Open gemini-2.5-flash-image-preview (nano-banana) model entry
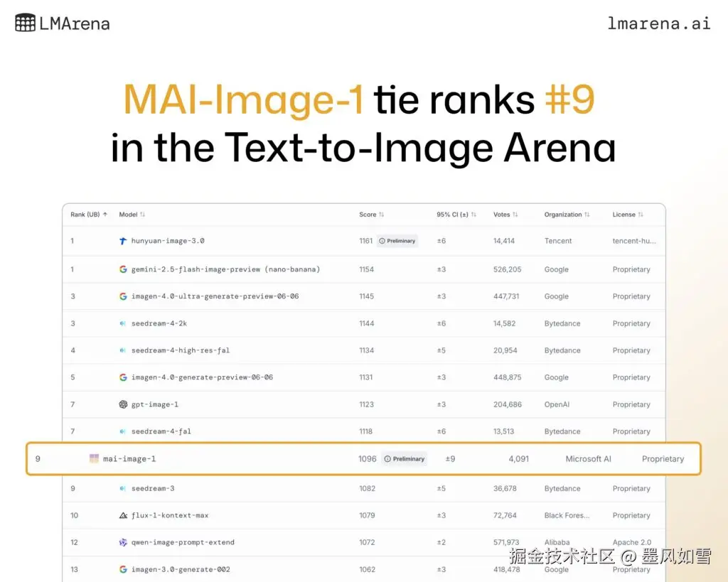Image resolution: width=728 pixels, height=582 pixels. tap(225, 269)
